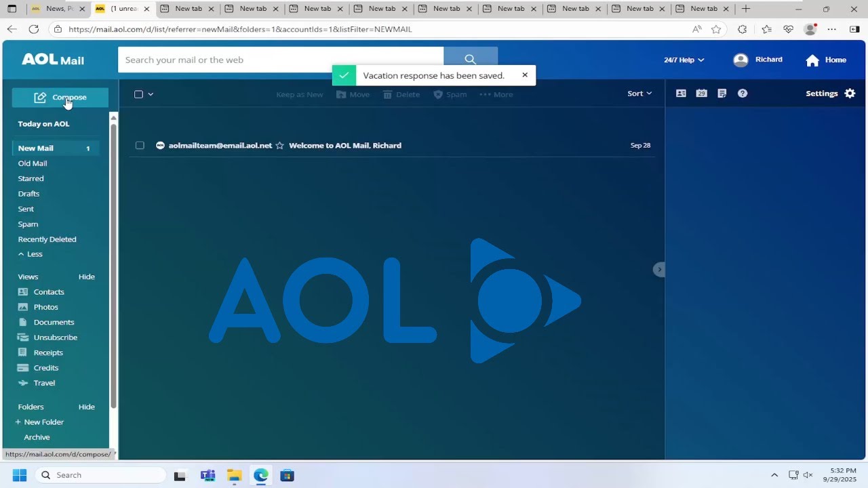Select the New Mail folder
868x488 pixels.
56,148
